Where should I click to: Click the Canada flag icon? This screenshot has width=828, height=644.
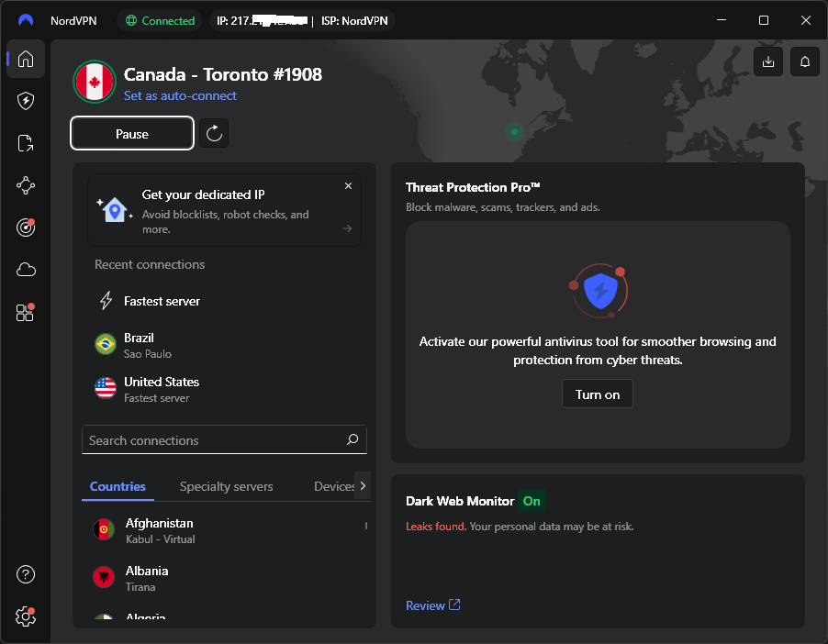pyautogui.click(x=95, y=82)
